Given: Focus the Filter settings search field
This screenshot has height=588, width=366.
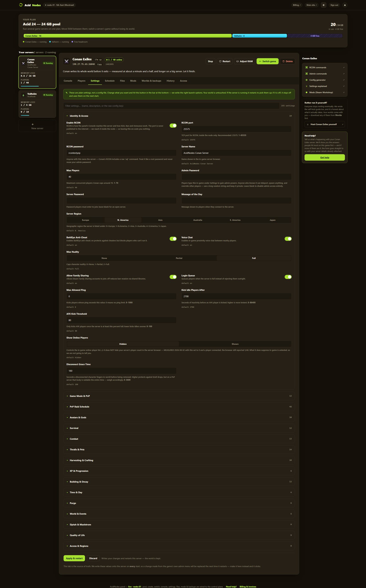Looking at the screenshot, I should (171, 106).
